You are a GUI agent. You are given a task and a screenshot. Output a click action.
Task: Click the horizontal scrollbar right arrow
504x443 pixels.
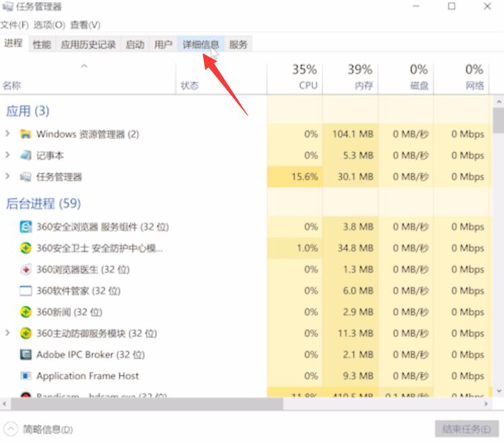point(486,404)
